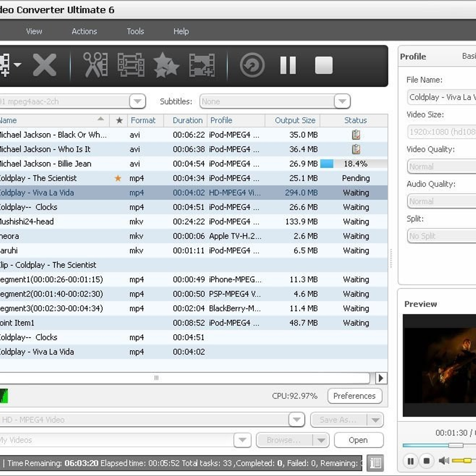The height and width of the screenshot is (476, 476).
Task: Stop conversion with the square stop icon
Action: 324,65
